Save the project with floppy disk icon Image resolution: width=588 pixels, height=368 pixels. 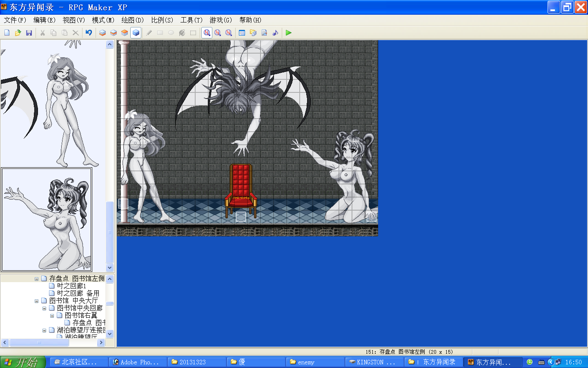click(x=29, y=33)
